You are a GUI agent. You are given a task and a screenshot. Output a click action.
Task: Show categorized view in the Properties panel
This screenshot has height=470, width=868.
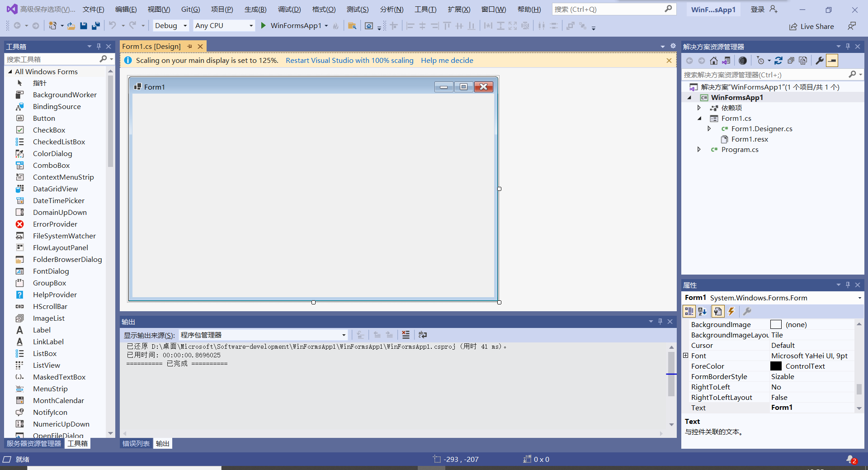click(x=689, y=311)
